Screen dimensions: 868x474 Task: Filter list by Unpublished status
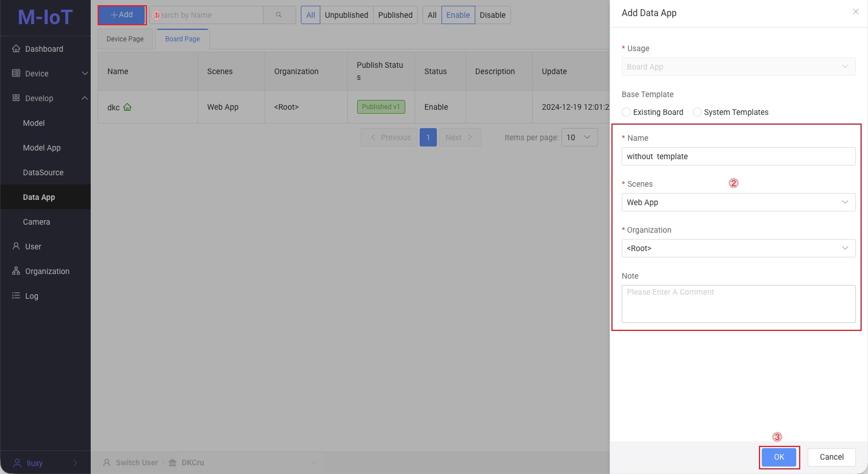(x=347, y=15)
